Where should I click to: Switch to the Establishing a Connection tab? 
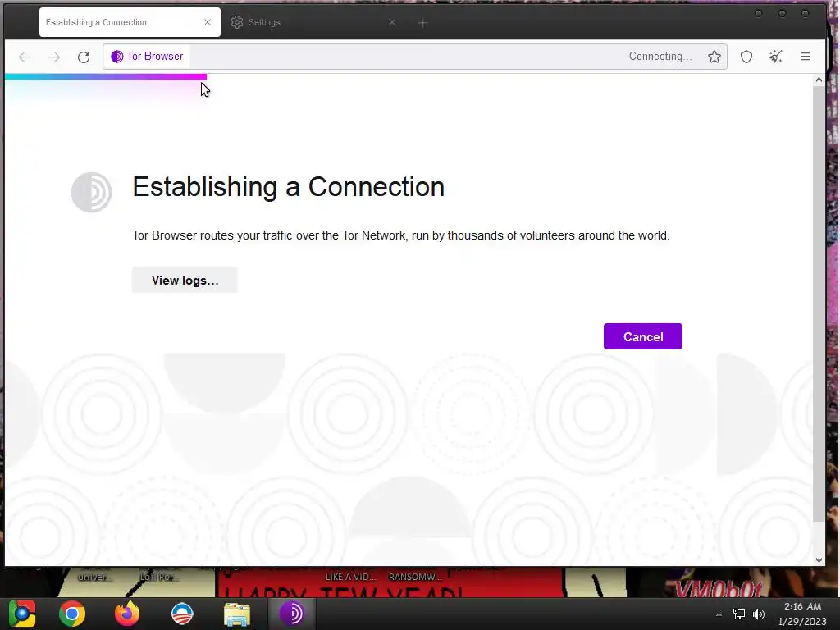click(x=130, y=22)
